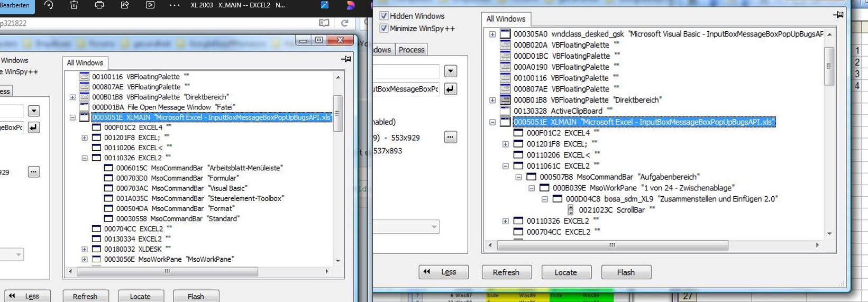
Task: Click the trash can delete icon
Action: (74, 5)
